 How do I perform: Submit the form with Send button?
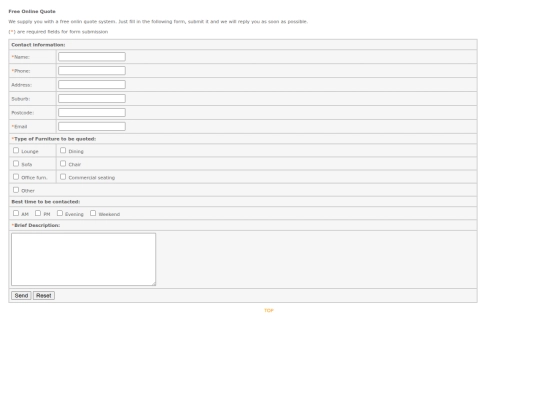[x=21, y=295]
